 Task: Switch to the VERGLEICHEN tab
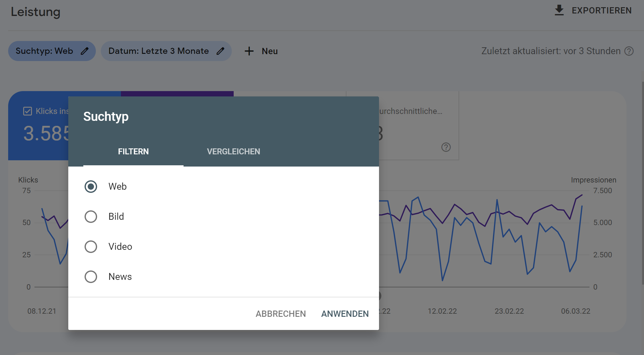click(233, 152)
